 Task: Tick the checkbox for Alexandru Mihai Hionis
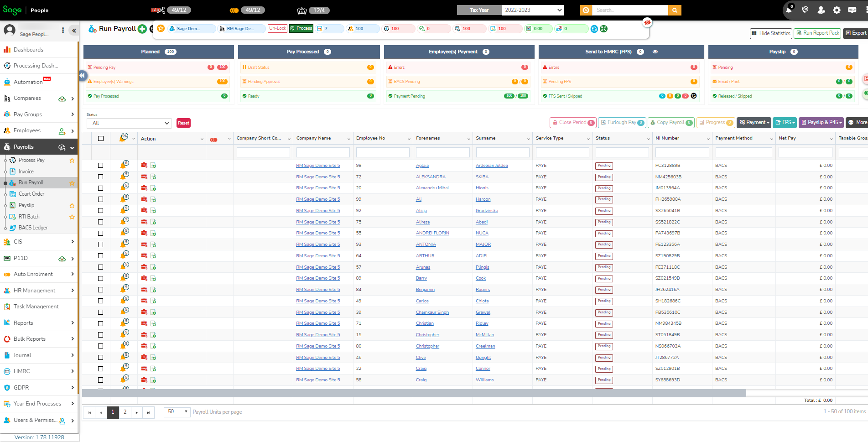pyautogui.click(x=100, y=188)
